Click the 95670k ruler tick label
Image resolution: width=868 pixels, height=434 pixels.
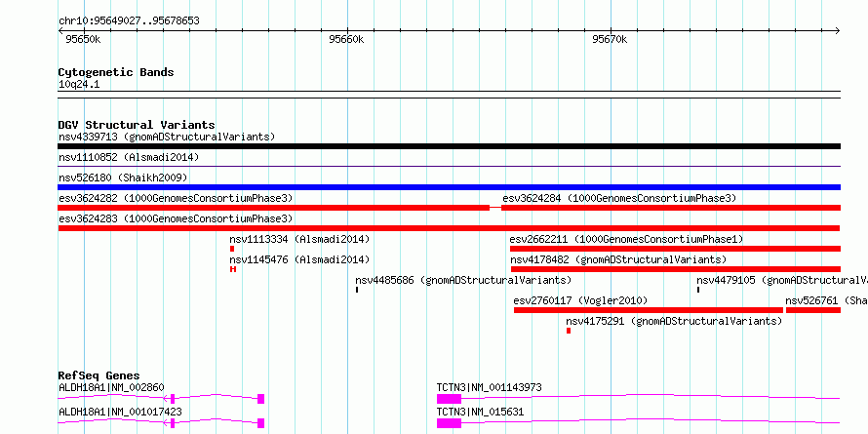pos(610,39)
